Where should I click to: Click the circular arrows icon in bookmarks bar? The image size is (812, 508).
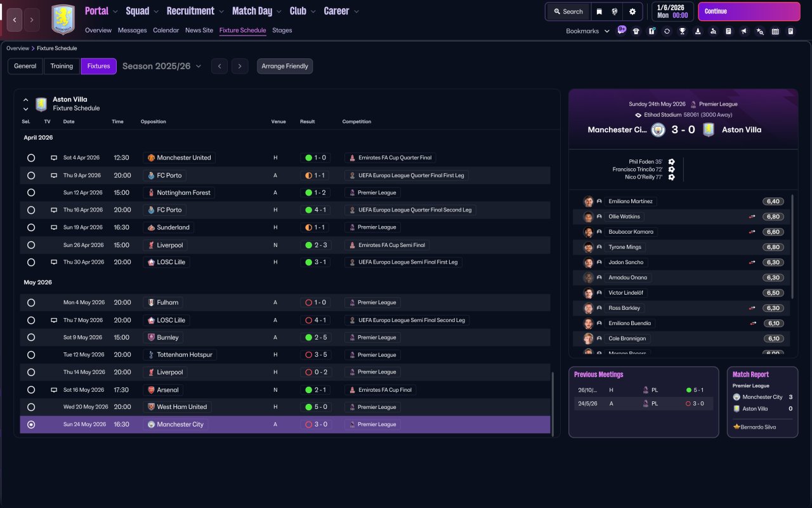point(667,31)
